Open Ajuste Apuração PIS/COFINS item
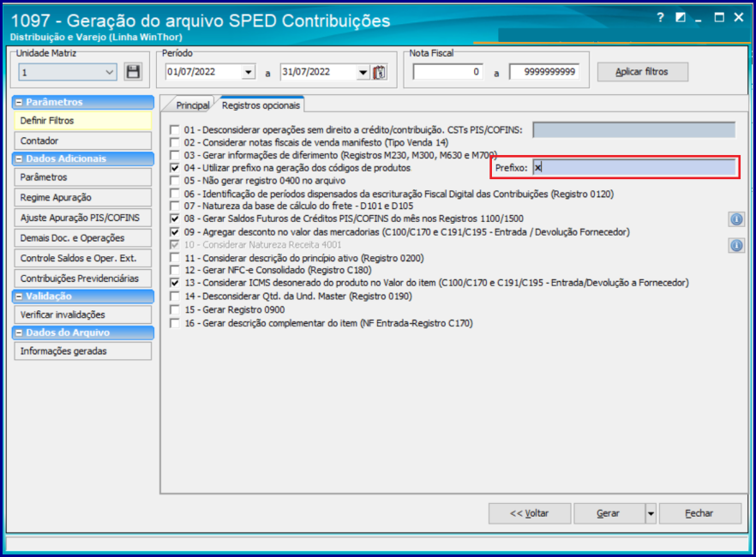Screen dimensions: 756x557 tap(83, 218)
